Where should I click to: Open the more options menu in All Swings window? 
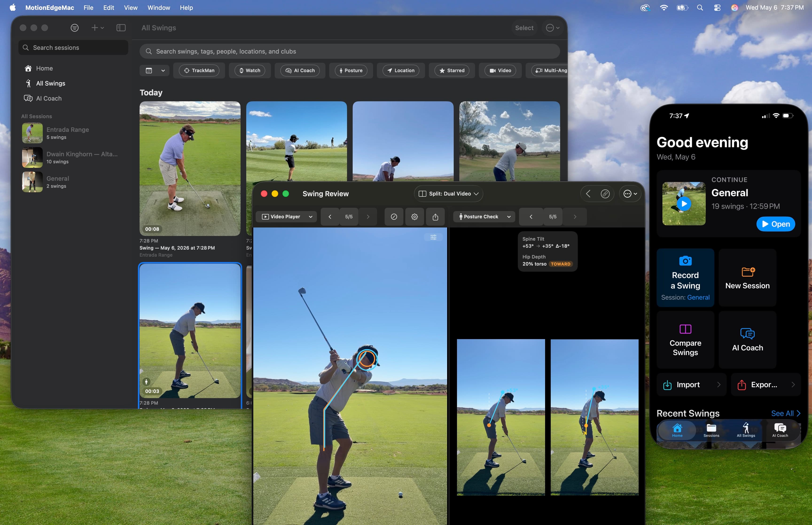[552, 28]
